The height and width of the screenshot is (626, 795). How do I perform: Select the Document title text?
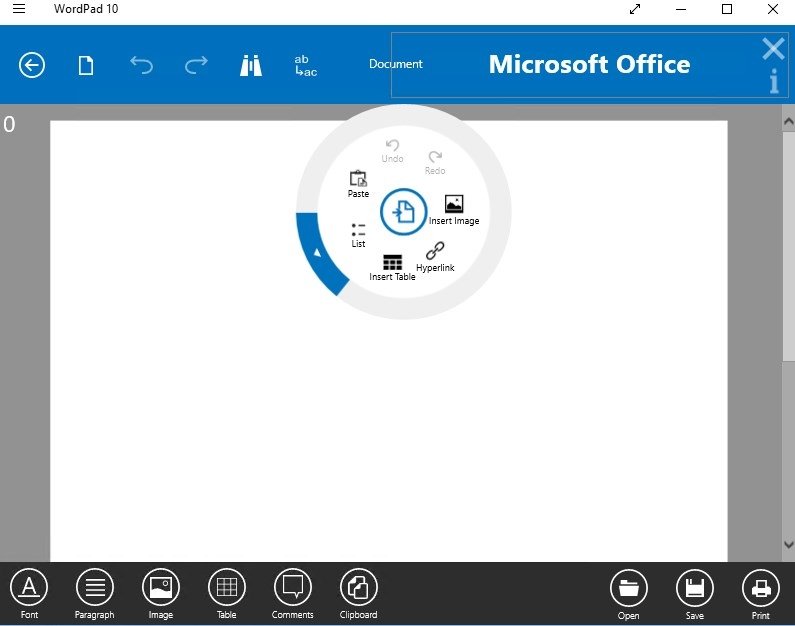[395, 64]
